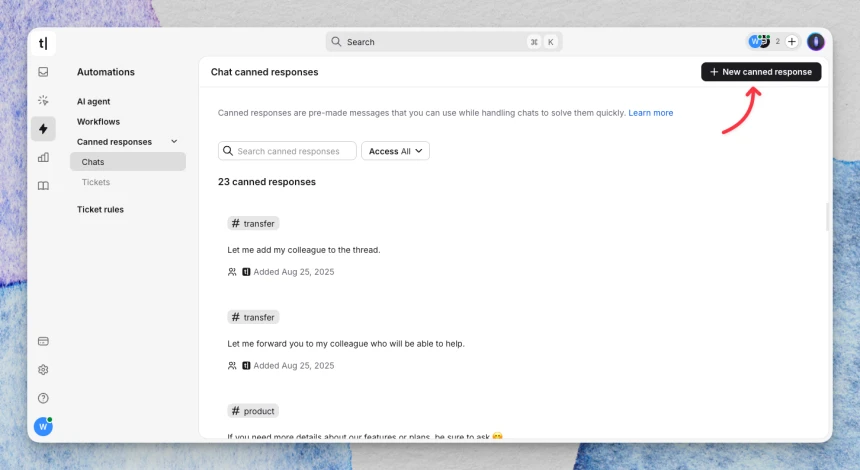This screenshot has width=860, height=470.
Task: Go to Workflows in Automations menu
Action: 98,122
